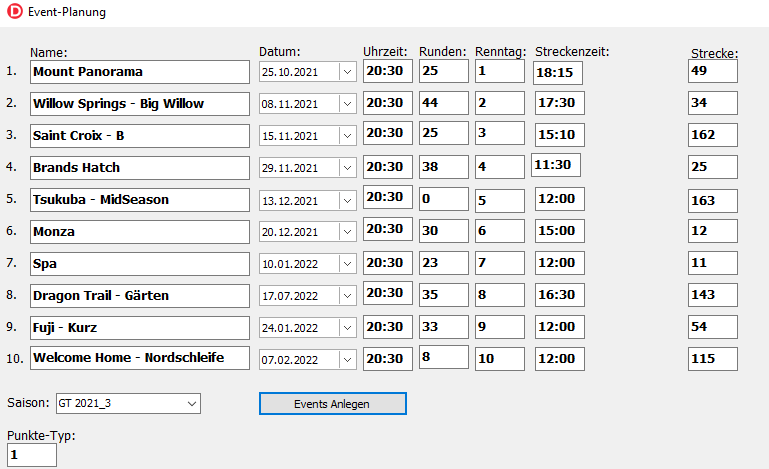The image size is (769, 469).
Task: Click the Runden field for Tsukuba - MidSeason
Action: (443, 199)
